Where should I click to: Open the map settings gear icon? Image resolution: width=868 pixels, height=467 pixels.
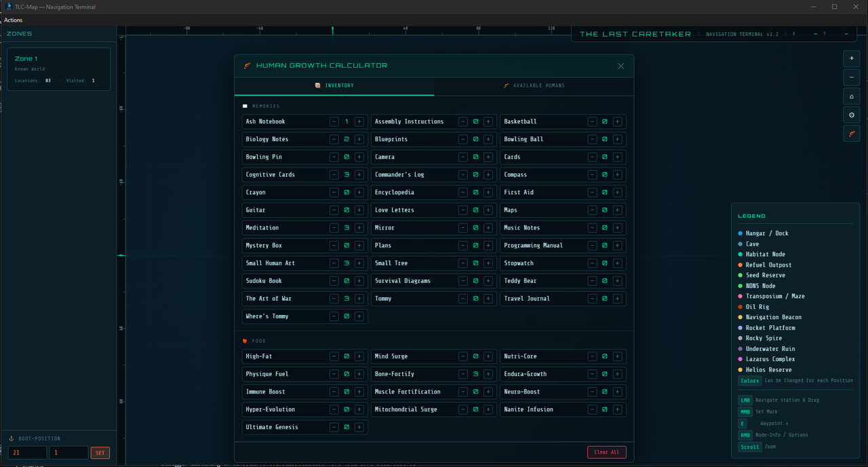pyautogui.click(x=852, y=115)
